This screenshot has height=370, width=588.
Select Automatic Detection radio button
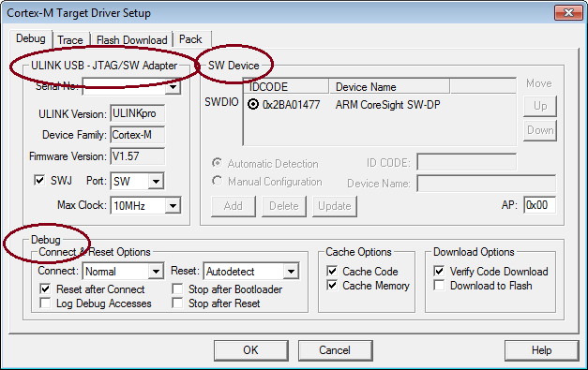click(x=217, y=163)
